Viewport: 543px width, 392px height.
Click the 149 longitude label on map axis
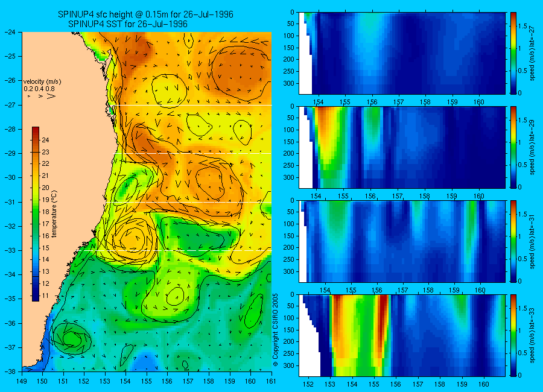click(22, 381)
